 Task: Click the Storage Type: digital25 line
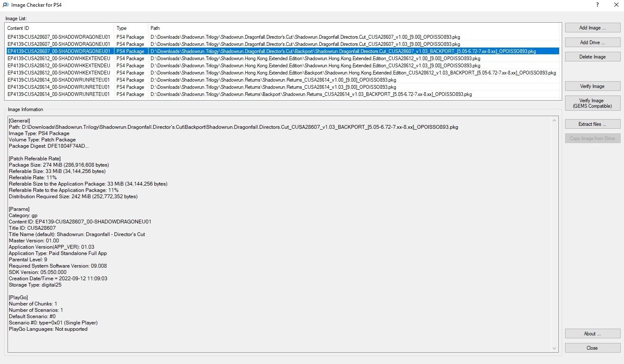click(x=35, y=285)
